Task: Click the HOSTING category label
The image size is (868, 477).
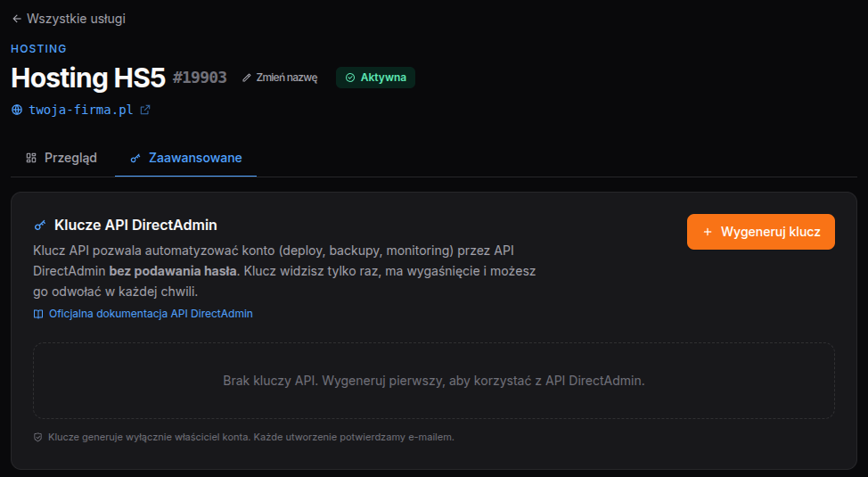Action: click(x=38, y=49)
